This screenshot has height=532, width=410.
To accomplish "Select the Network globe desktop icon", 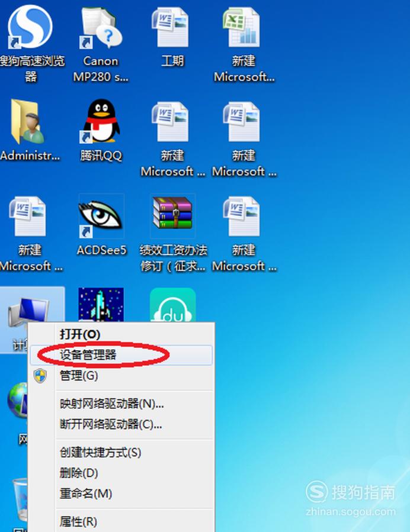I will point(17,401).
